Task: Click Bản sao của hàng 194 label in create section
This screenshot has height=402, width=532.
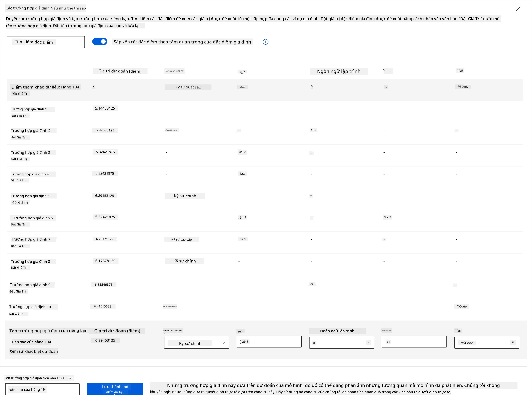Action: click(31, 342)
